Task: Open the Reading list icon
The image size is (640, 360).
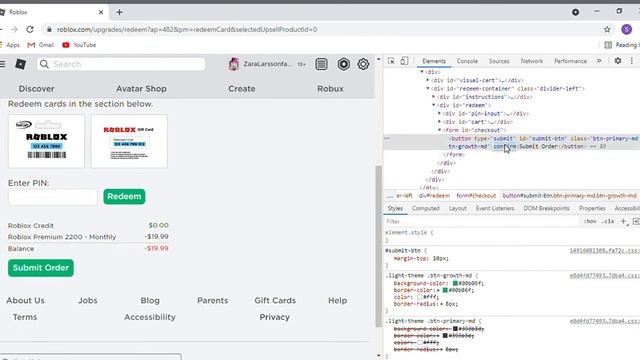Action: click(608, 45)
